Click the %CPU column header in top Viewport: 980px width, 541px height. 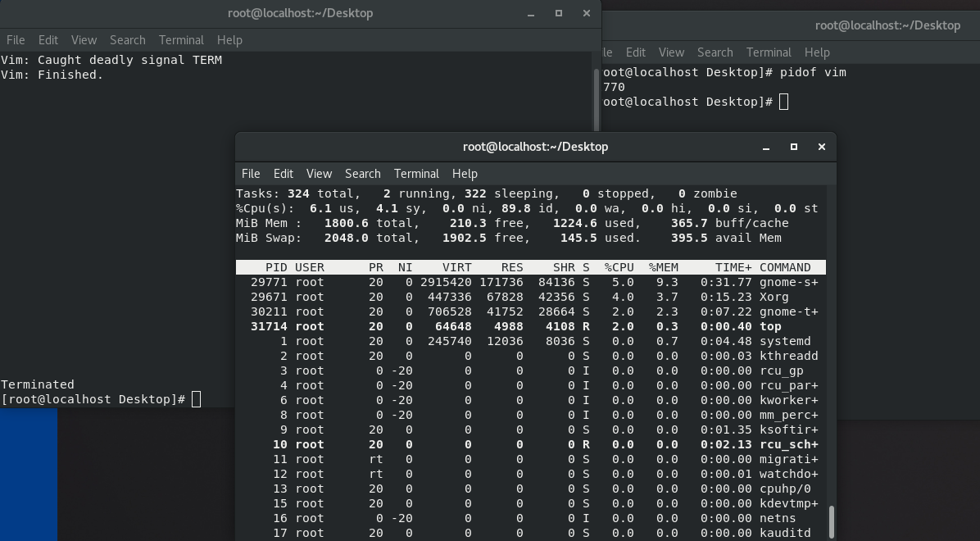619,267
